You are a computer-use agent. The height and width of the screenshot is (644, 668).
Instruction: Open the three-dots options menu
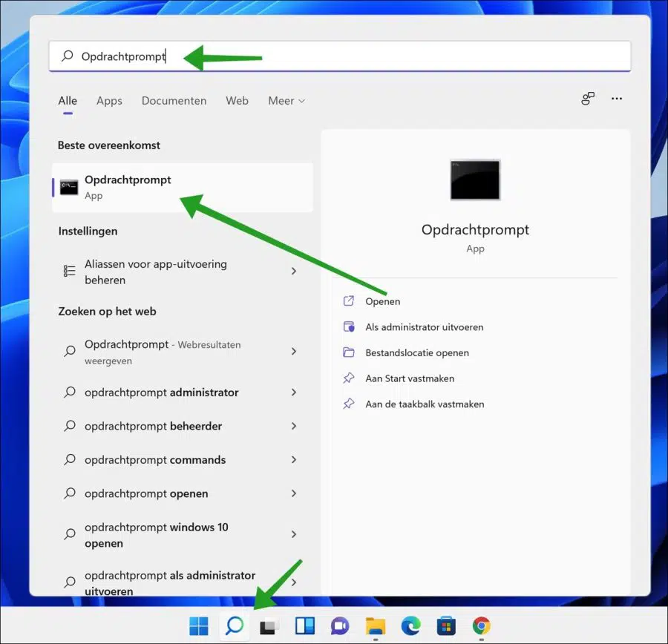(x=617, y=99)
